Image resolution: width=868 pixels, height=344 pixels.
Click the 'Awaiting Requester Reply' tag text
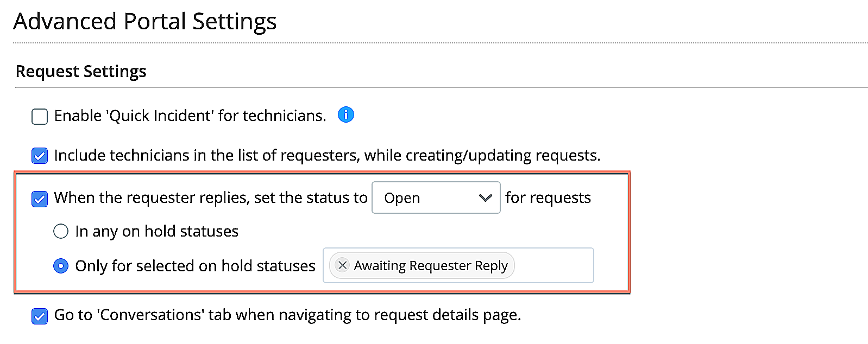(430, 265)
